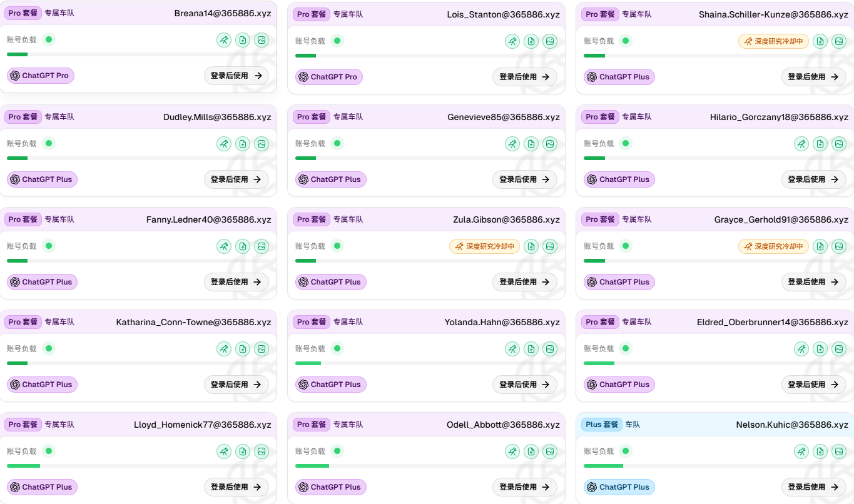Click 登录后使用 on Breana14's card
The image size is (854, 504).
[236, 76]
